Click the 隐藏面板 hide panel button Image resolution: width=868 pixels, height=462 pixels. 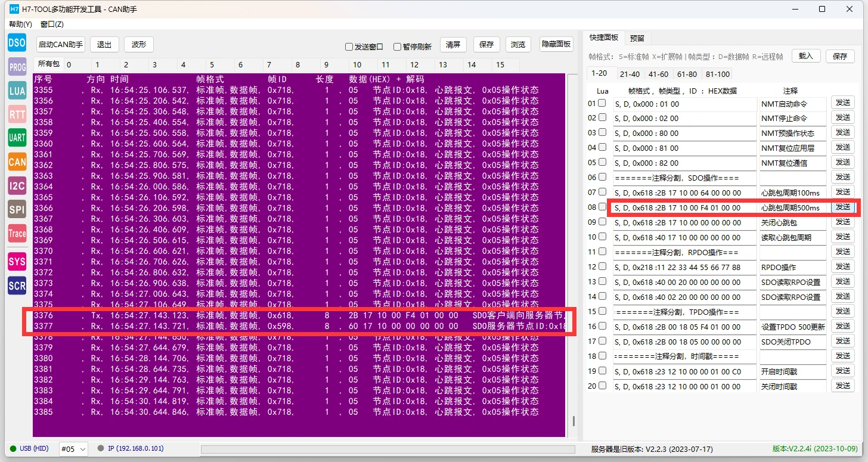(x=556, y=45)
